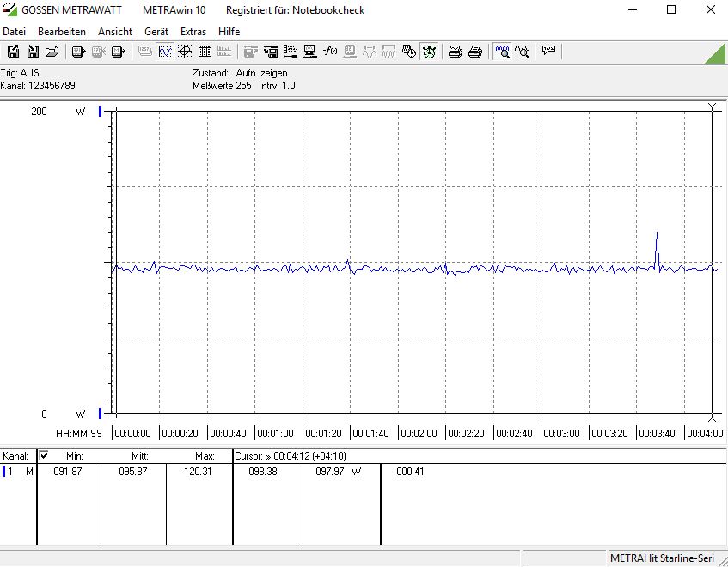
Task: Click the second printer icon
Action: click(x=475, y=52)
